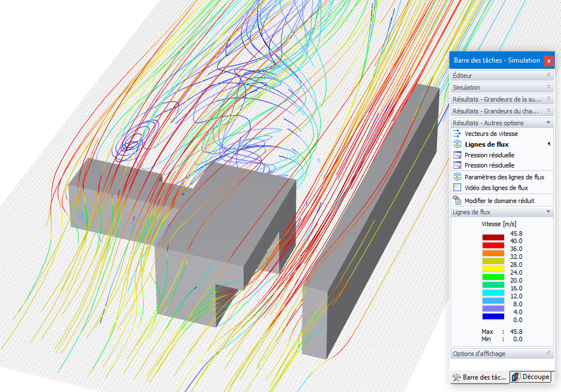Click the Vecteurs de vitesse icon
This screenshot has width=561, height=392.
457,134
